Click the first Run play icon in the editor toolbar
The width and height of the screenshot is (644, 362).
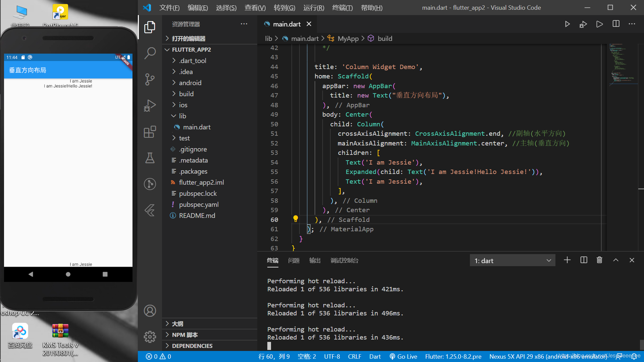click(567, 24)
